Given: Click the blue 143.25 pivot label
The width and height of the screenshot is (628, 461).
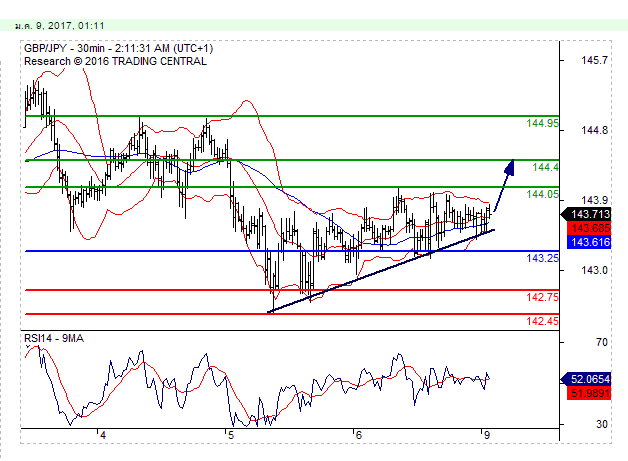Looking at the screenshot, I should tap(542, 258).
